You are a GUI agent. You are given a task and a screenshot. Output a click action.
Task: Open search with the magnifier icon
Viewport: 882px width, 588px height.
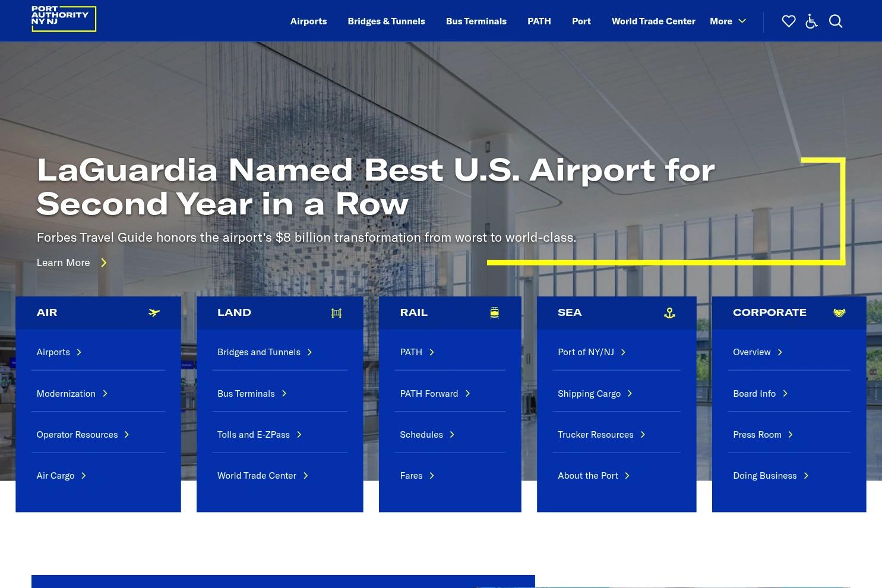pyautogui.click(x=836, y=21)
